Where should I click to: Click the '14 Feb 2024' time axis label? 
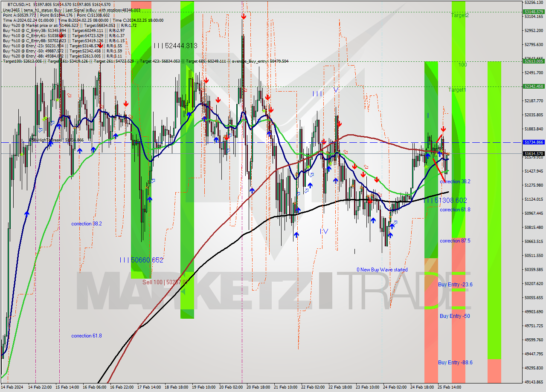coord(12,388)
